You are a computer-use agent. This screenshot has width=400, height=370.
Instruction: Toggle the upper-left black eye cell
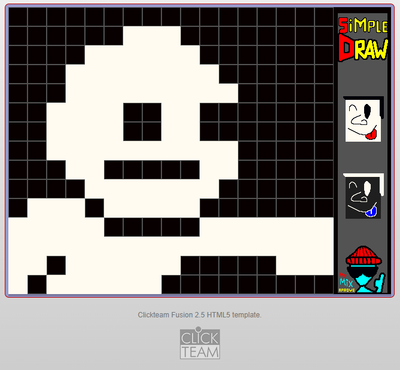(x=133, y=113)
